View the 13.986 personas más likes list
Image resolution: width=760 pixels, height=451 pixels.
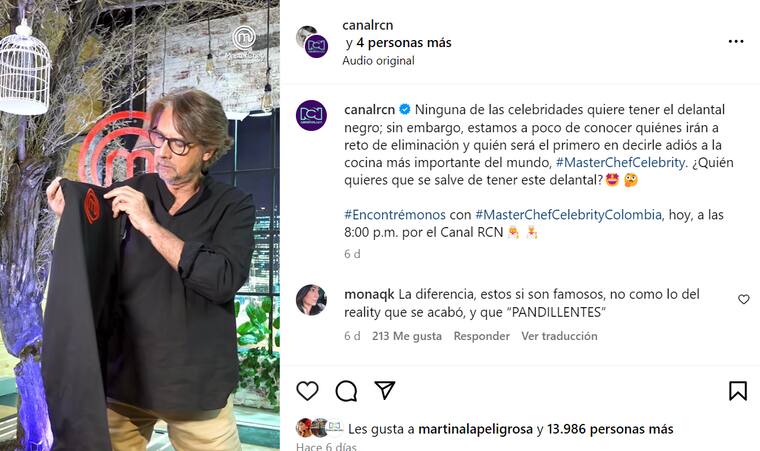[x=610, y=429]
